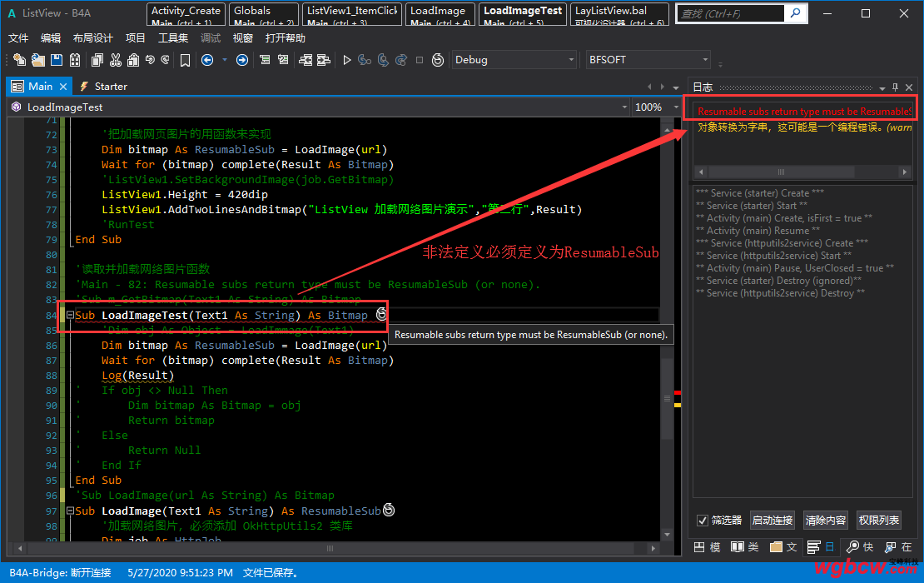Viewport: 924px width, 583px height.
Task: Switch to the 类 libraries panel tab
Action: (x=745, y=547)
